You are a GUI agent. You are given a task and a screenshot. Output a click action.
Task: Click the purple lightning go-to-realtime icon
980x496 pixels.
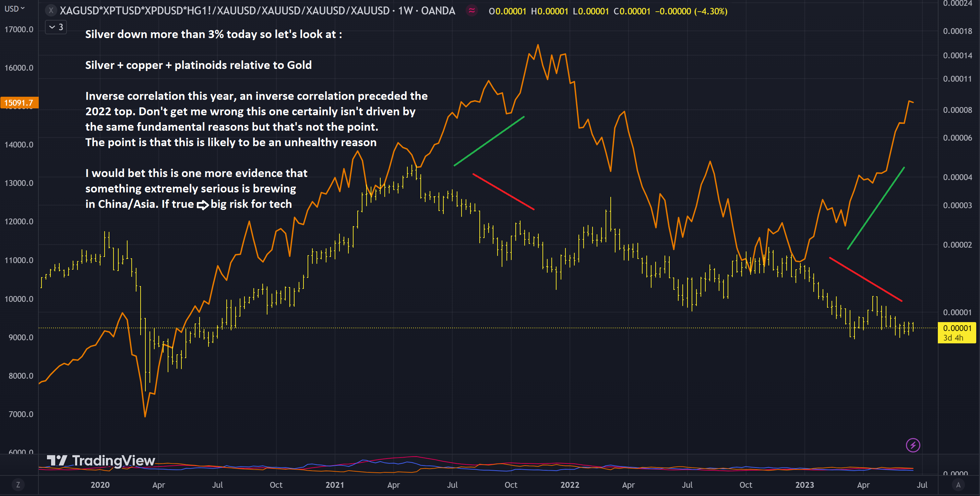(x=913, y=445)
